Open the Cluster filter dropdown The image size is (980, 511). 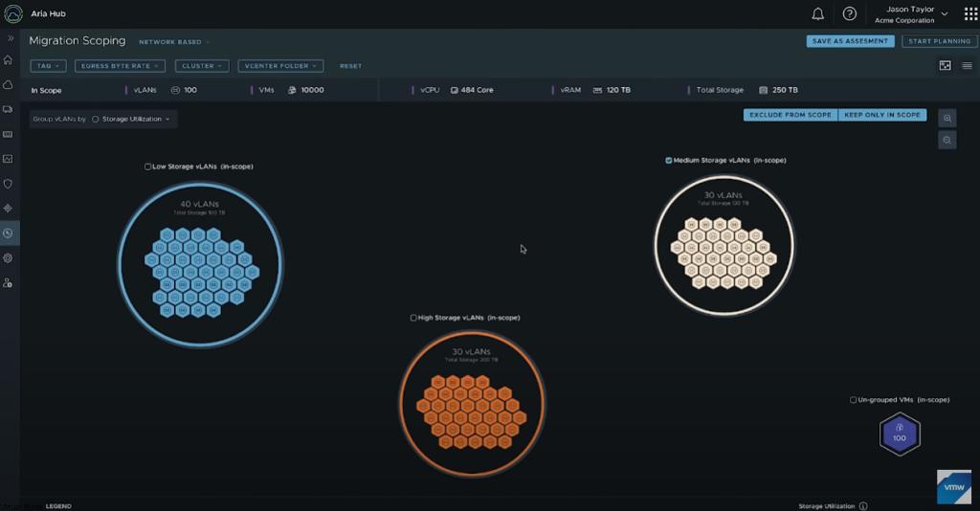pyautogui.click(x=202, y=66)
